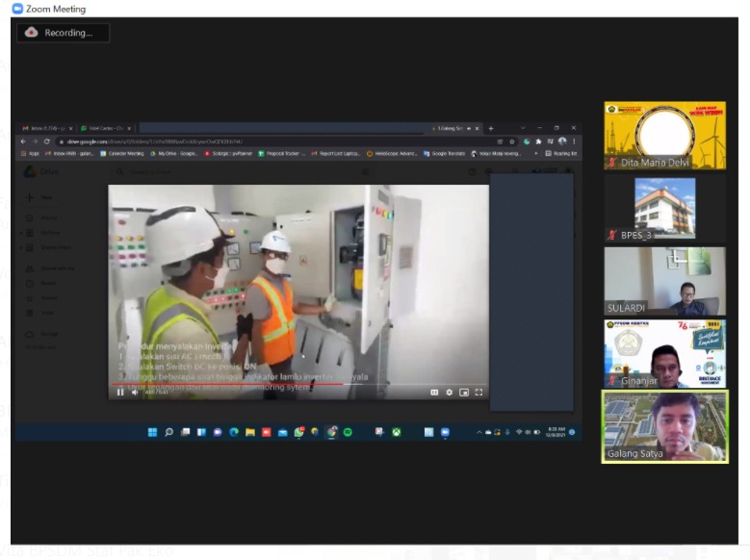The height and width of the screenshot is (560, 750).
Task: Open the My Drive - Google bookmark
Action: point(173,154)
